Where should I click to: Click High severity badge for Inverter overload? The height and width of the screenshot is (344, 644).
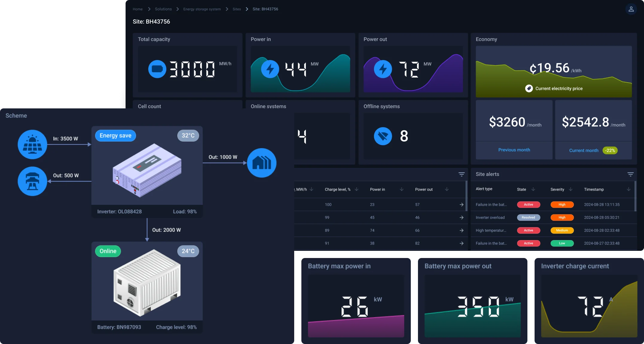(x=562, y=217)
